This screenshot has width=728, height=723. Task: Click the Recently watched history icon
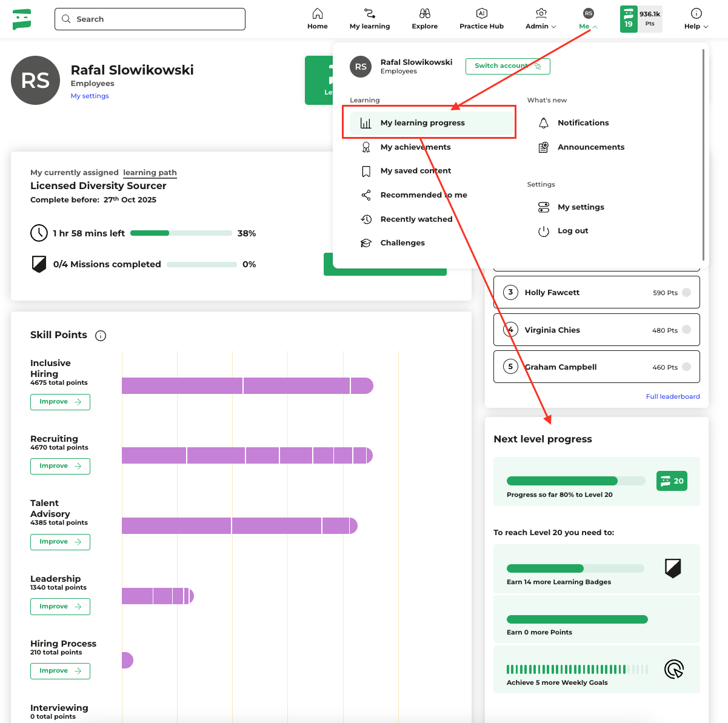point(366,219)
